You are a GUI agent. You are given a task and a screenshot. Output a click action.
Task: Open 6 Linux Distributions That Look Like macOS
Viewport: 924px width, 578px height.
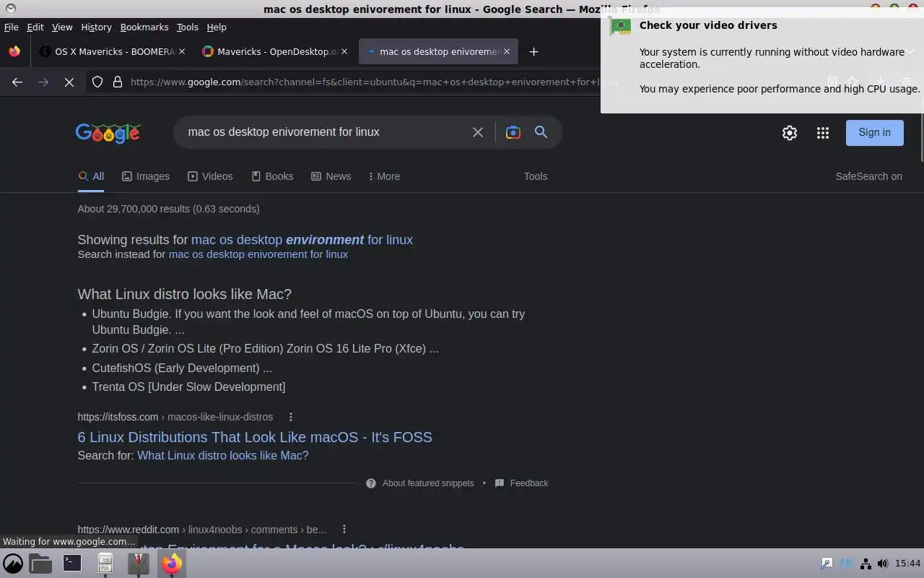255,437
